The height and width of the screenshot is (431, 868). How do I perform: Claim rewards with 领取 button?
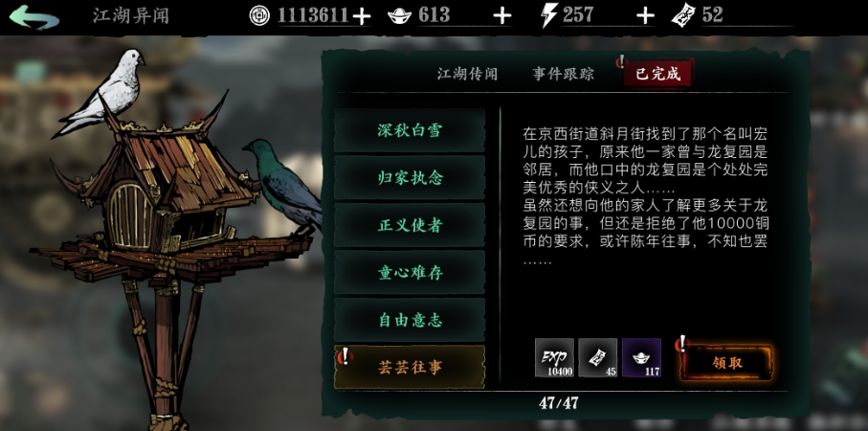pos(726,362)
